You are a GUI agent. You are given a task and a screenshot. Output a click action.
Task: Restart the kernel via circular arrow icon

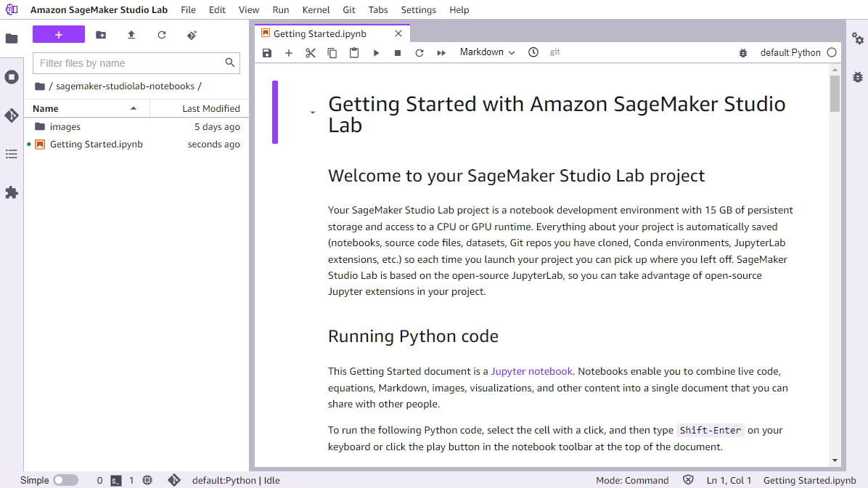(419, 52)
